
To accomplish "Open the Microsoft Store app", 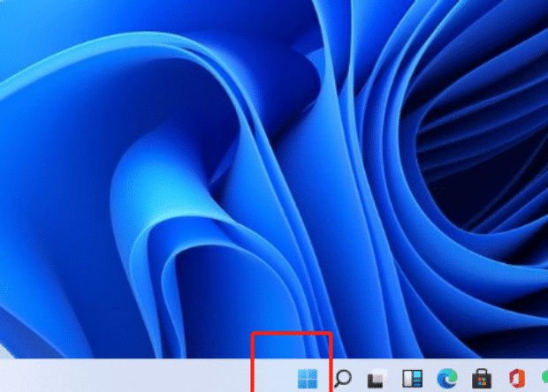I will coord(480,379).
